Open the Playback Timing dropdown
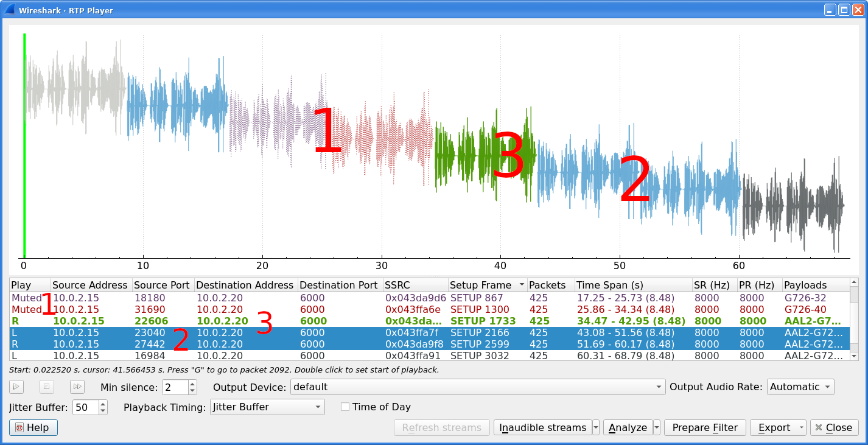 tap(267, 407)
